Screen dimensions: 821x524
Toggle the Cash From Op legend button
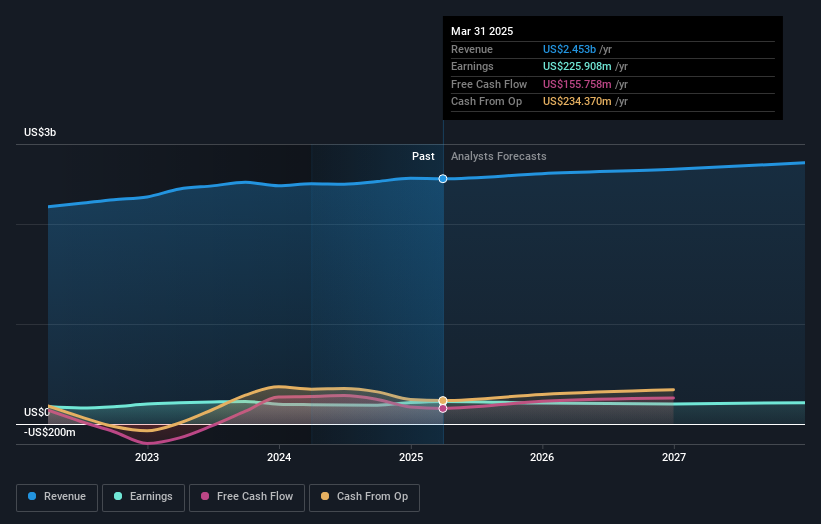(x=364, y=497)
